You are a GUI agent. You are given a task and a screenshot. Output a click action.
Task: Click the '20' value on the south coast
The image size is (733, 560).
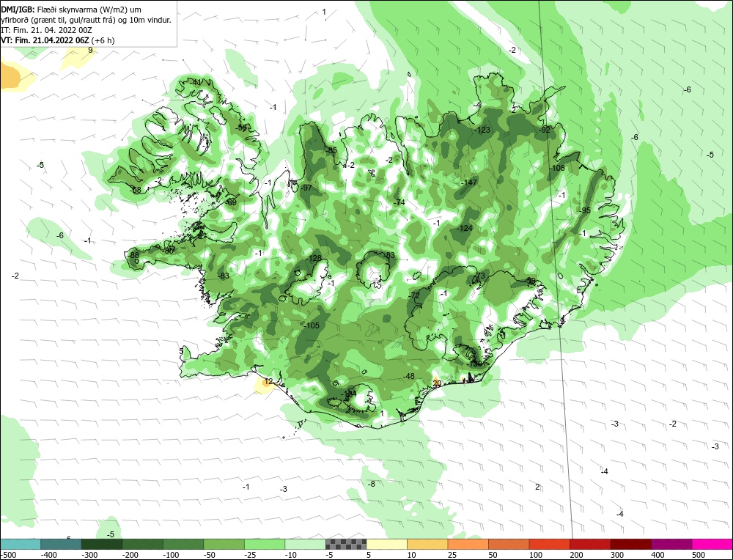[x=437, y=383]
